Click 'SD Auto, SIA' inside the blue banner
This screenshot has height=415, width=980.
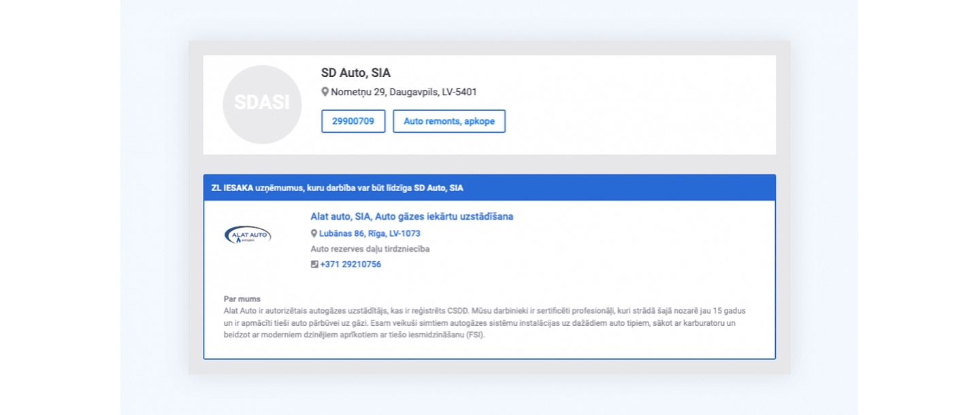438,188
